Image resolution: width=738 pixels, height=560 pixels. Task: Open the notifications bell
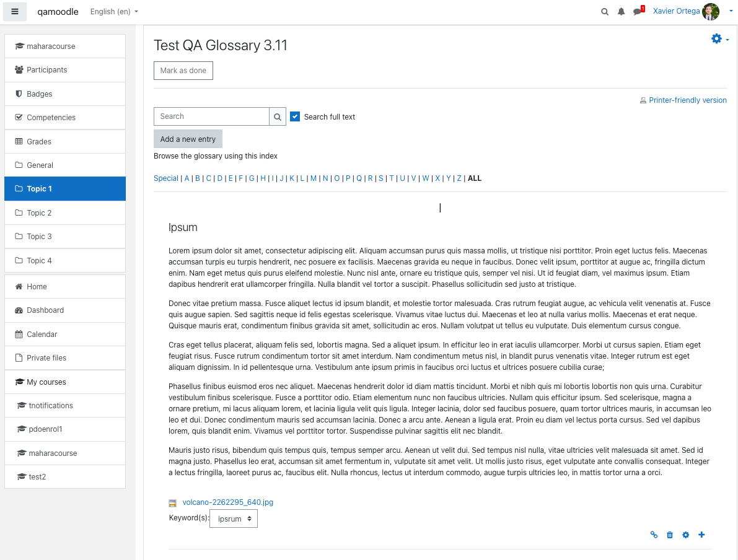[622, 12]
